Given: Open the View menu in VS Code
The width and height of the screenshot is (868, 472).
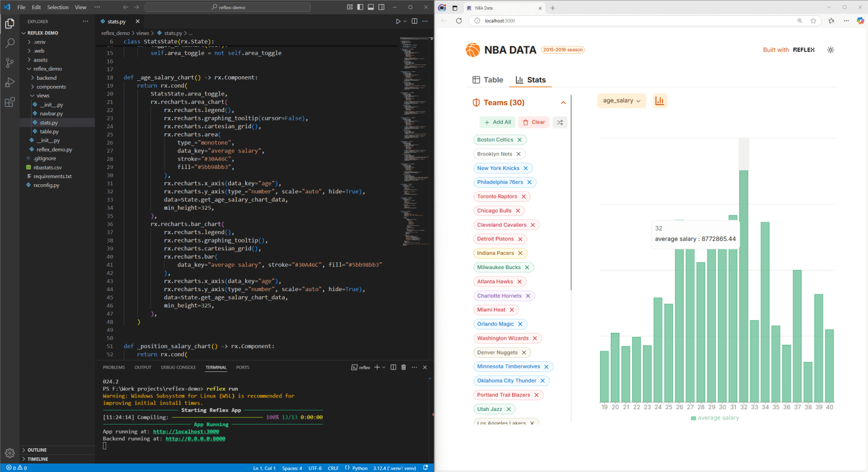Looking at the screenshot, I should [x=80, y=7].
